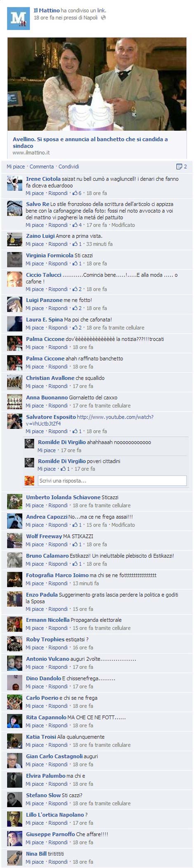The image size is (194, 868).
Task: Click the like count icon on Salvo Re's comment
Action: [x=75, y=225]
